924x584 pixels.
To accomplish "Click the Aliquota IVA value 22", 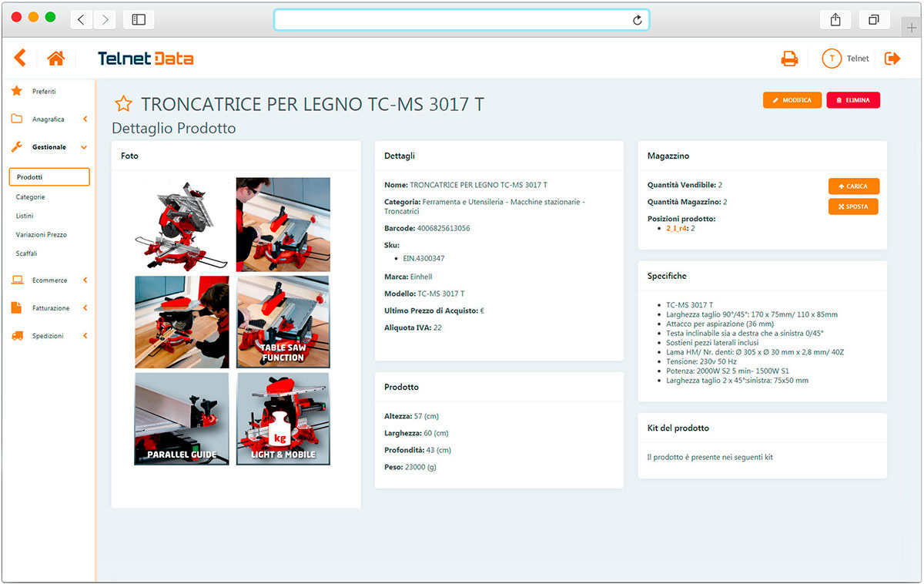I will coord(437,328).
